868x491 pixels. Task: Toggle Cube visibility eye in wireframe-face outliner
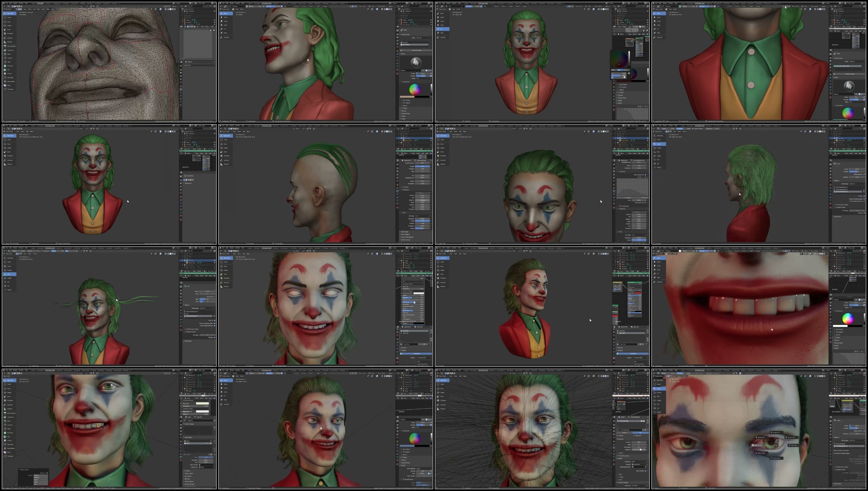(215, 20)
